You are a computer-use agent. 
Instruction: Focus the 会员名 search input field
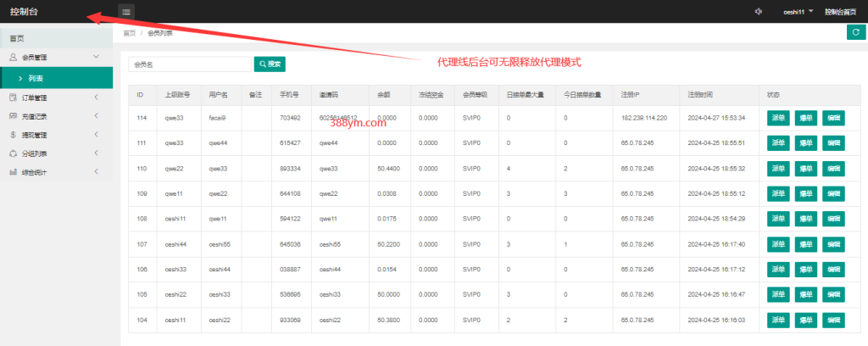click(190, 64)
